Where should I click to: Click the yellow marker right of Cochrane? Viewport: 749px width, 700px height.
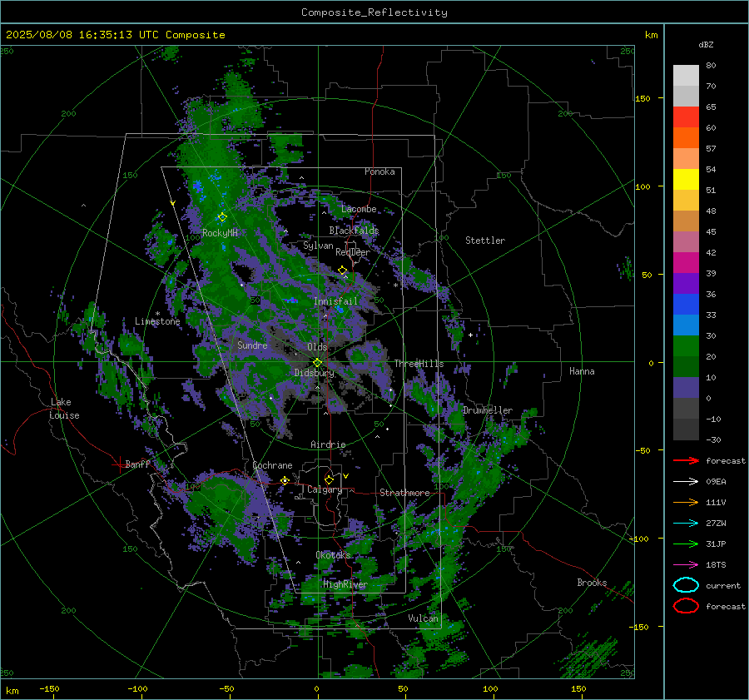coord(285,481)
